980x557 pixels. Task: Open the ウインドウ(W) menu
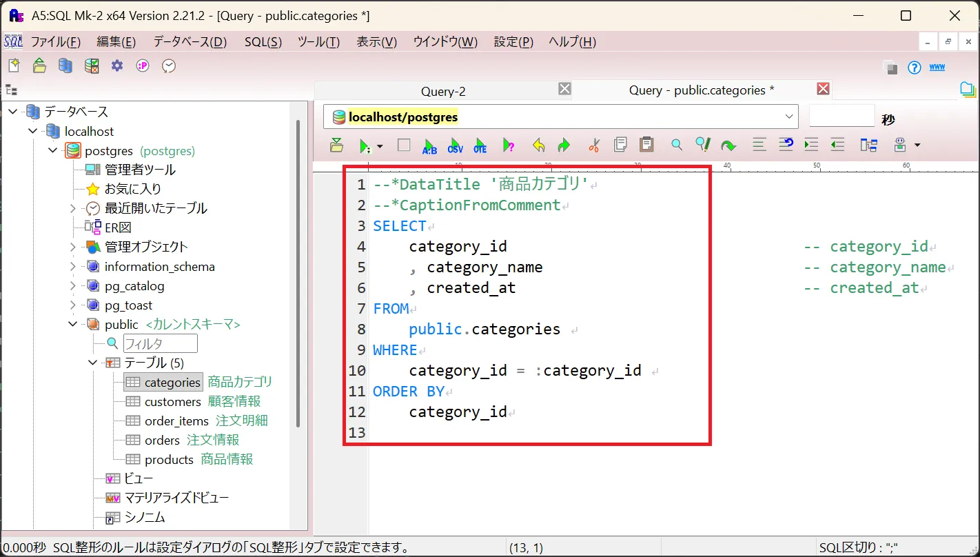tap(445, 42)
